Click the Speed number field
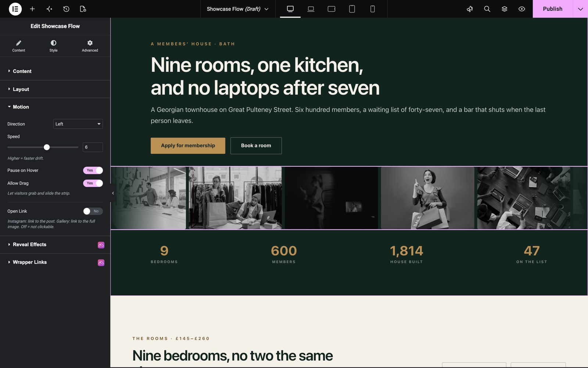The image size is (588, 368). pos(93,147)
